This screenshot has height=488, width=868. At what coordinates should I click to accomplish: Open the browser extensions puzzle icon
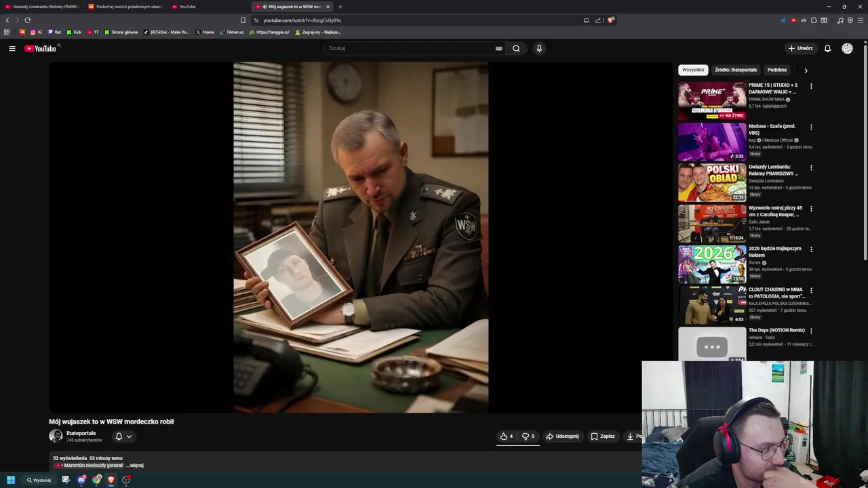814,20
